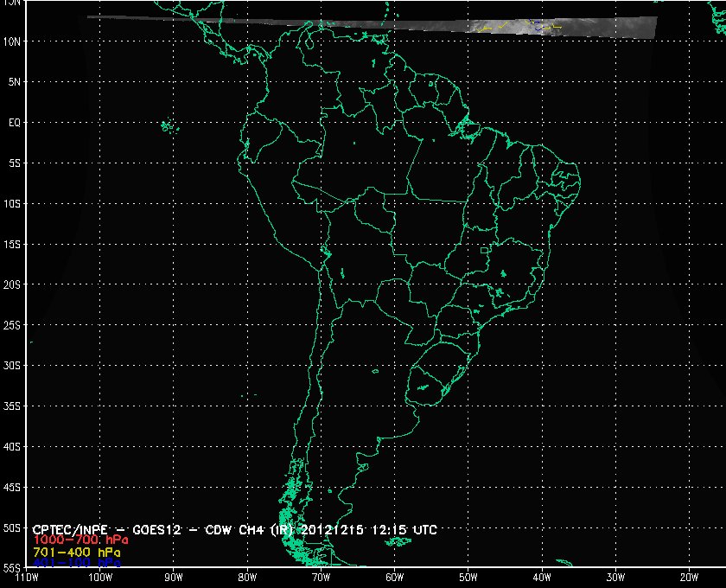Screen dimensions: 726x588
Task: Click the 70W longitude axis label
Action: point(321,577)
